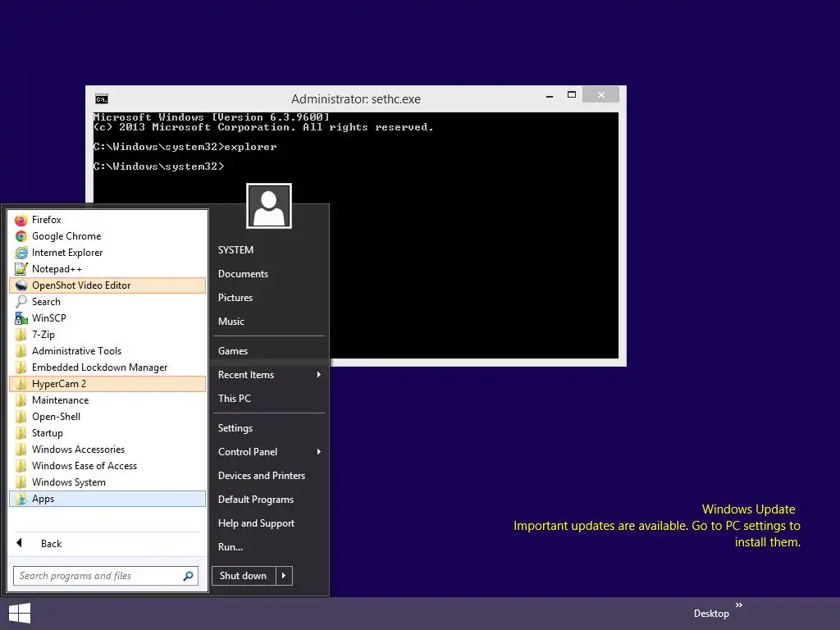Image resolution: width=840 pixels, height=630 pixels.
Task: Click the command prompt title bar icon
Action: pyautogui.click(x=101, y=99)
